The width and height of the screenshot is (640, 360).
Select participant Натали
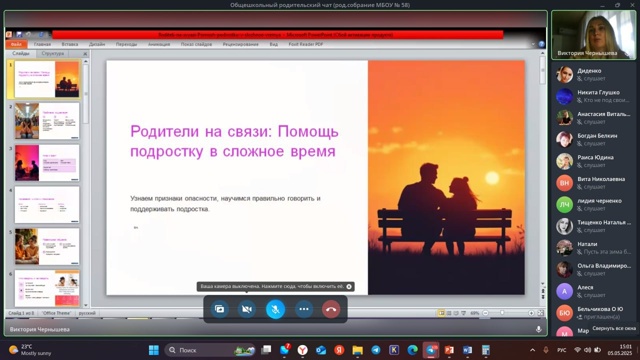coord(594,248)
